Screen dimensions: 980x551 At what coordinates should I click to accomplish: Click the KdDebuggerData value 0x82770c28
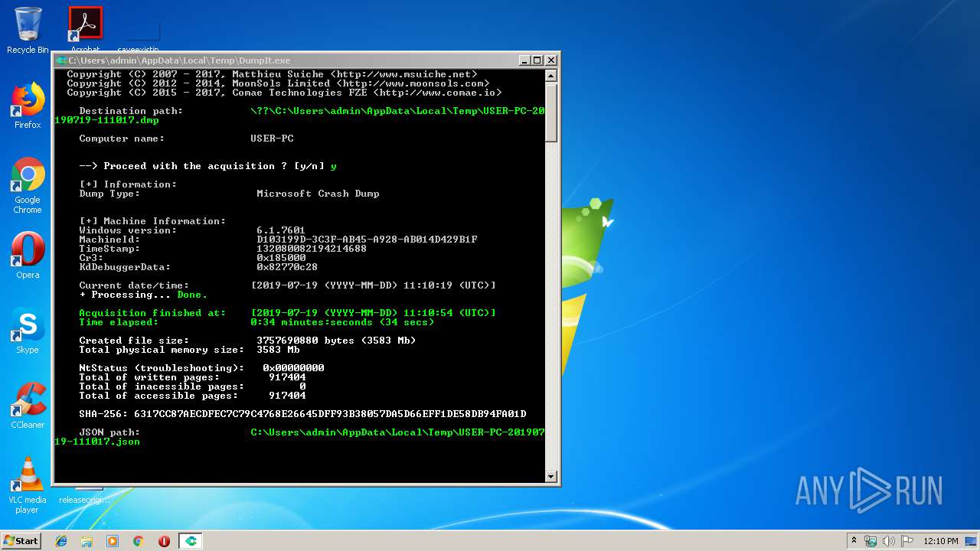click(x=287, y=267)
